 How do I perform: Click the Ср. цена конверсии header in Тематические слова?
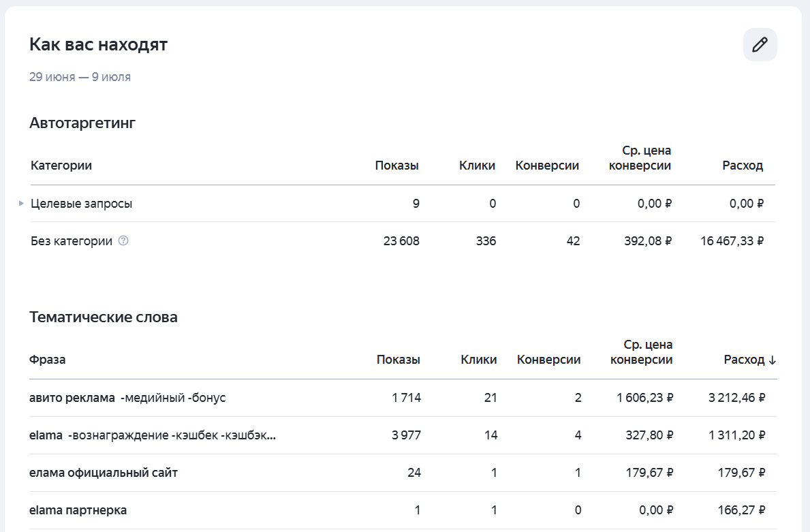[x=642, y=352]
